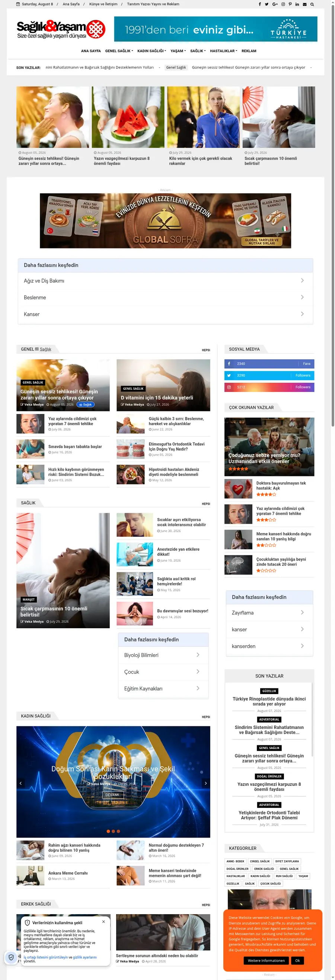Open the ANA SAYFA menu item
This screenshot has width=335, height=980.
click(90, 51)
